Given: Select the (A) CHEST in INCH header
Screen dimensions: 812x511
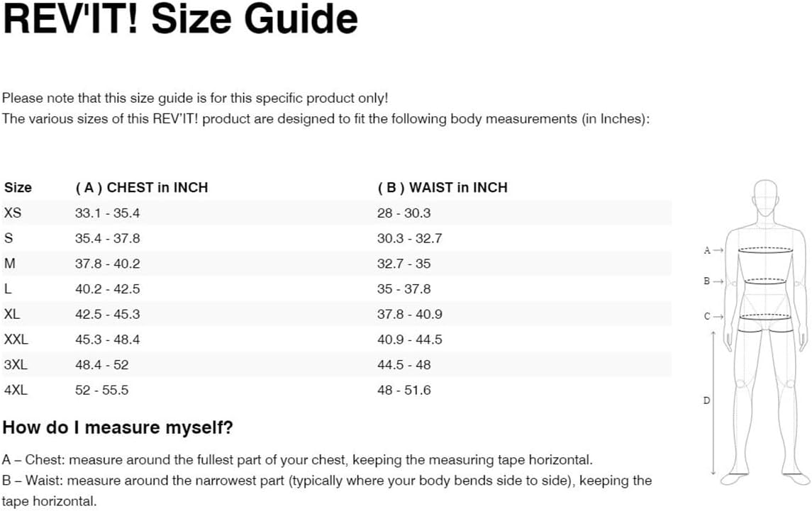Looking at the screenshot, I should pyautogui.click(x=141, y=188).
